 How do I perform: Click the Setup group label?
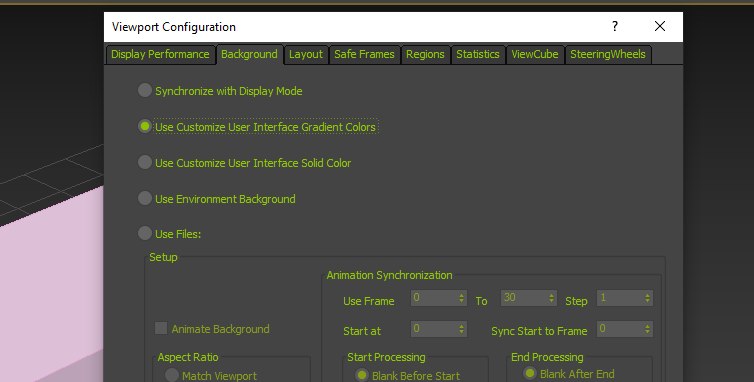163,257
